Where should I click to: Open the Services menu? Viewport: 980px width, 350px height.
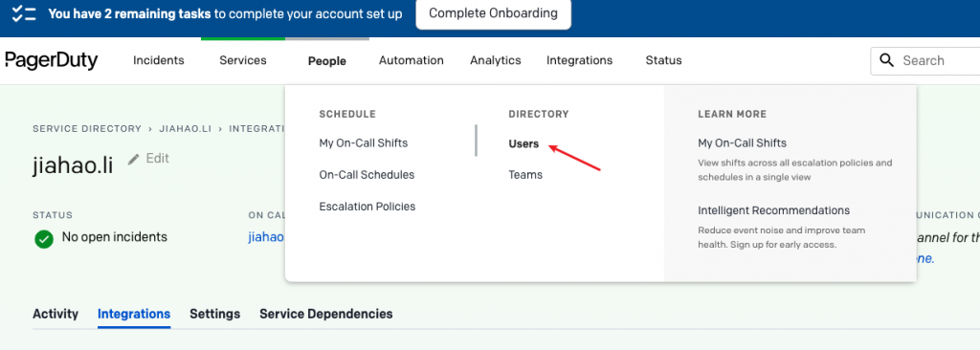coord(243,60)
